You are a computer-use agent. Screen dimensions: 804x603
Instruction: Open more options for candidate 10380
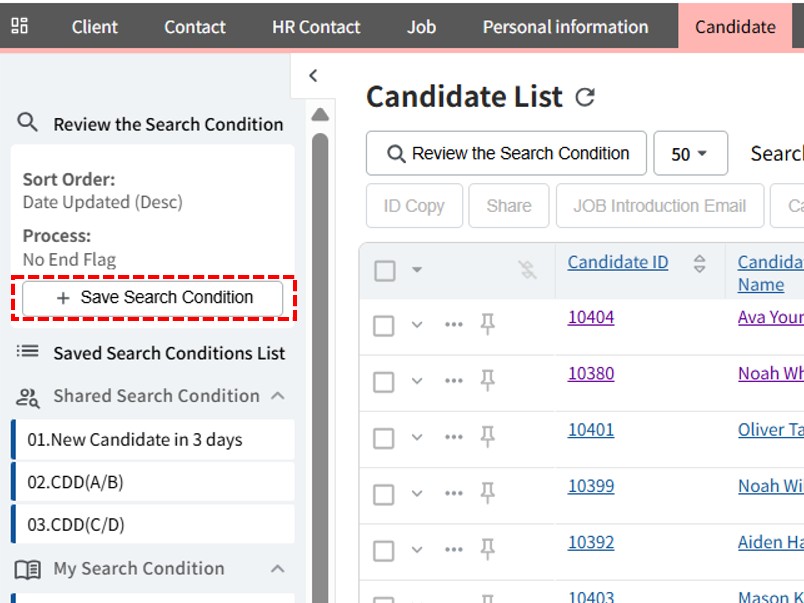(x=454, y=381)
